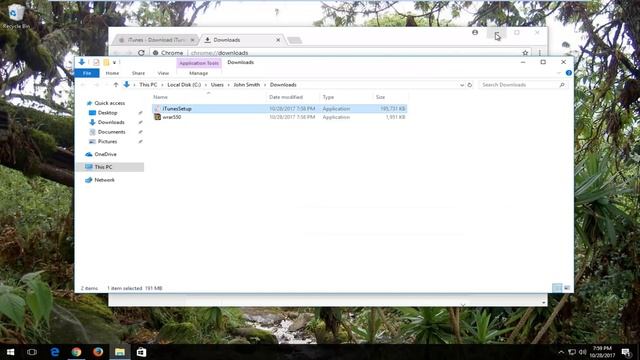Switch to the Home ribbon tab
640x360 pixels.
pyautogui.click(x=112, y=73)
